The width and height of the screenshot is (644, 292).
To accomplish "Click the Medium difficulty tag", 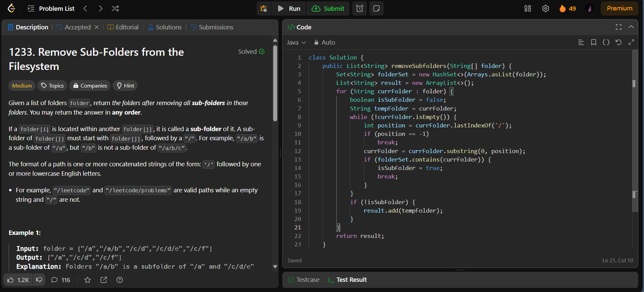I will [22, 85].
